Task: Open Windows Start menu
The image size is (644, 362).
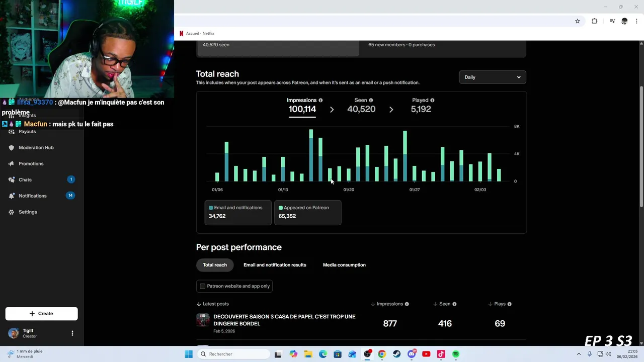Action: [189, 354]
